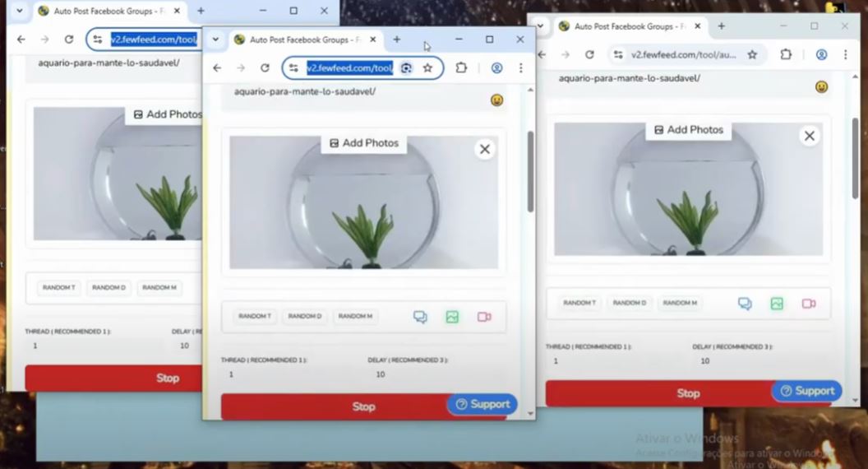Bookmark page with star in middle window
The width and height of the screenshot is (868, 469).
[x=427, y=68]
